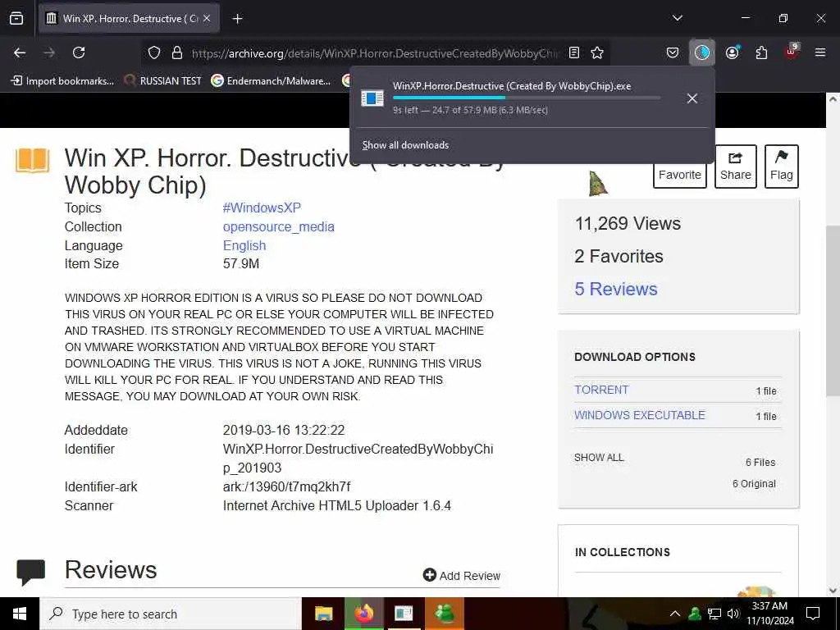Image resolution: width=840 pixels, height=630 pixels.
Task: View site security lock info
Action: click(x=177, y=52)
